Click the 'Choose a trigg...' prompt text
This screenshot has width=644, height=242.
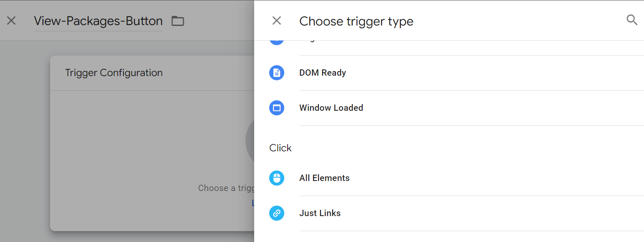[226, 188]
